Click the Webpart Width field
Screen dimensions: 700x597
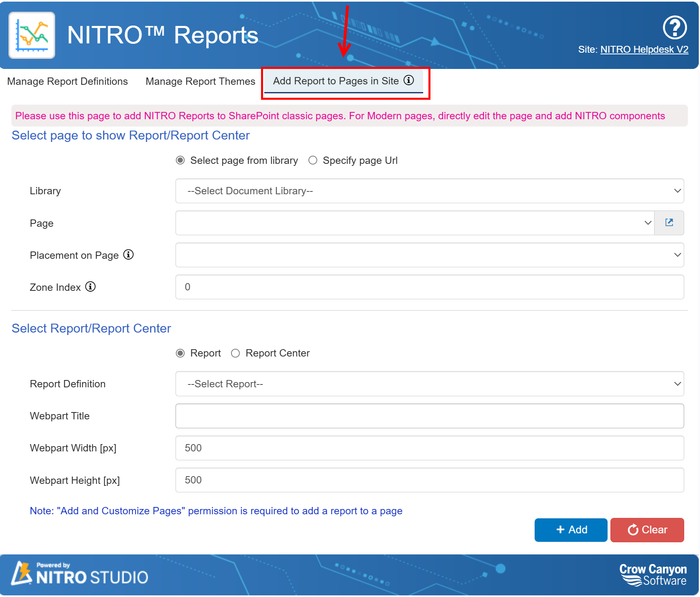click(x=430, y=448)
